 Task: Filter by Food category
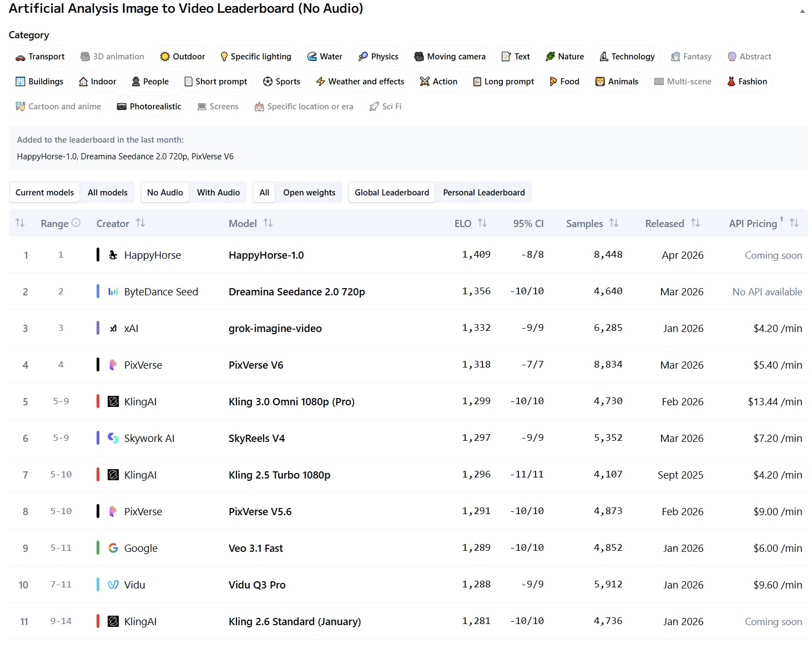pos(564,82)
